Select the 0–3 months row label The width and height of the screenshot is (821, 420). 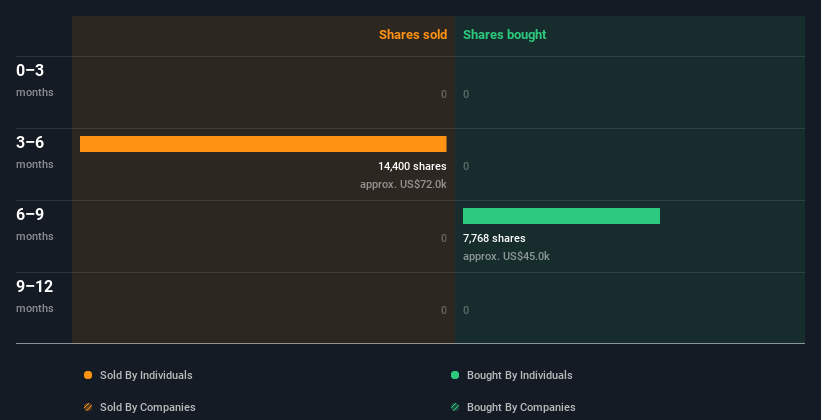[35, 80]
